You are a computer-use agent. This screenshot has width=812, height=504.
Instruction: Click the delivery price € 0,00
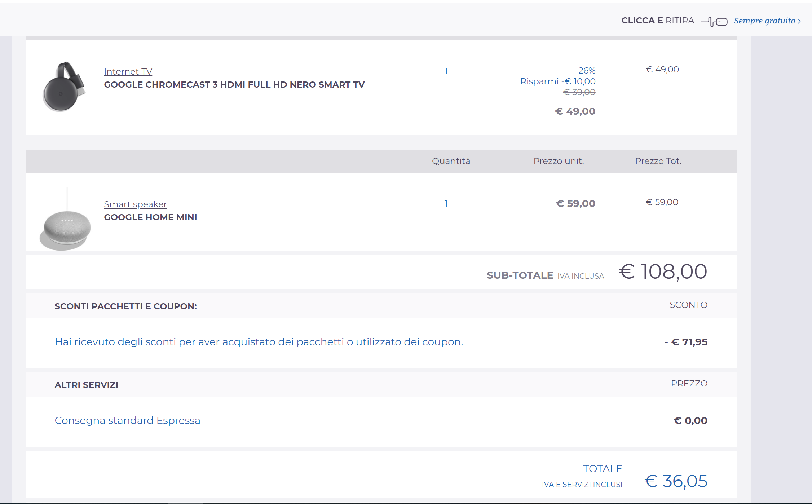click(x=690, y=421)
